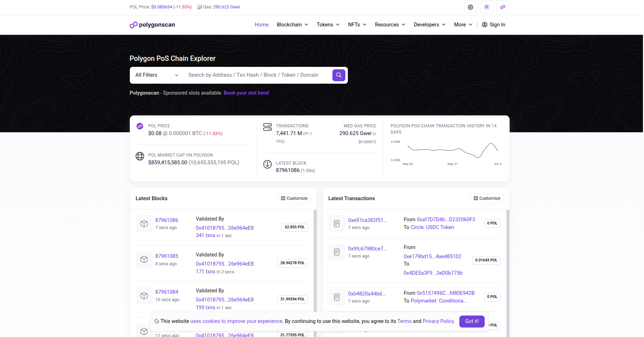The width and height of the screenshot is (644, 337).
Task: Click the Polygon network icon in top bar
Action: click(503, 7)
